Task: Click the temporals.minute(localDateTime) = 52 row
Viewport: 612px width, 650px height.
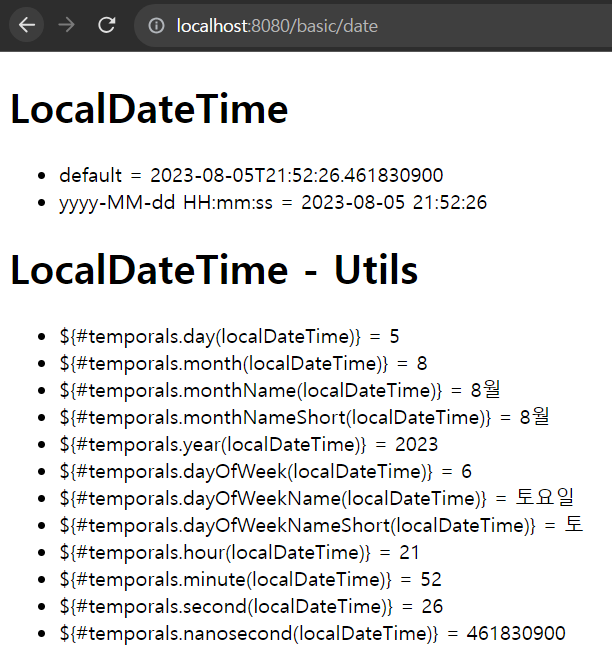Action: tap(250, 580)
